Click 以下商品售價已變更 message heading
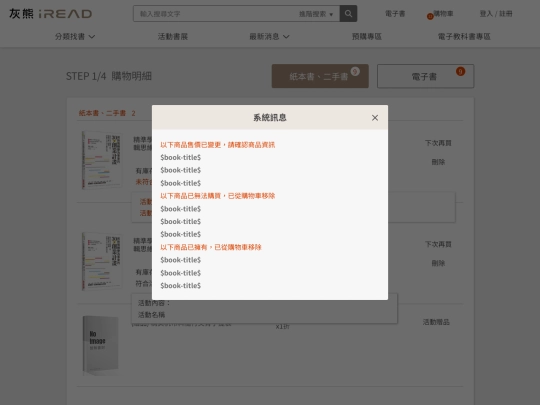Viewport: 540px width, 405px height. click(218, 145)
